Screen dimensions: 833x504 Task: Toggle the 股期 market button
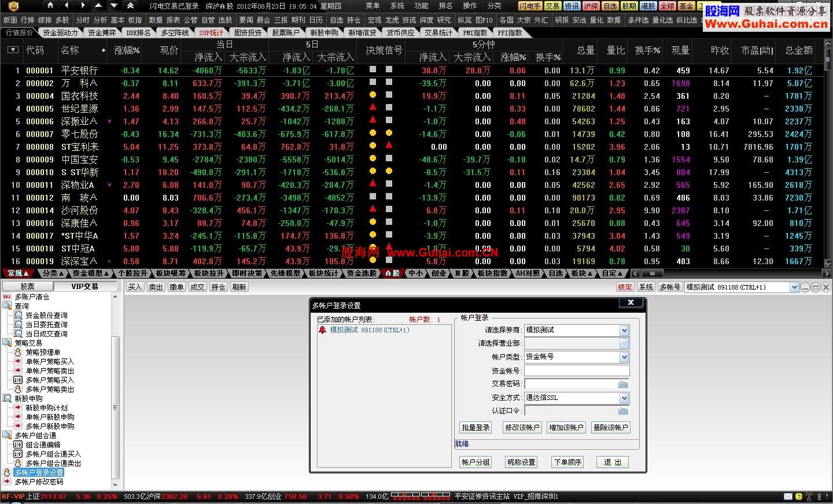629,6
